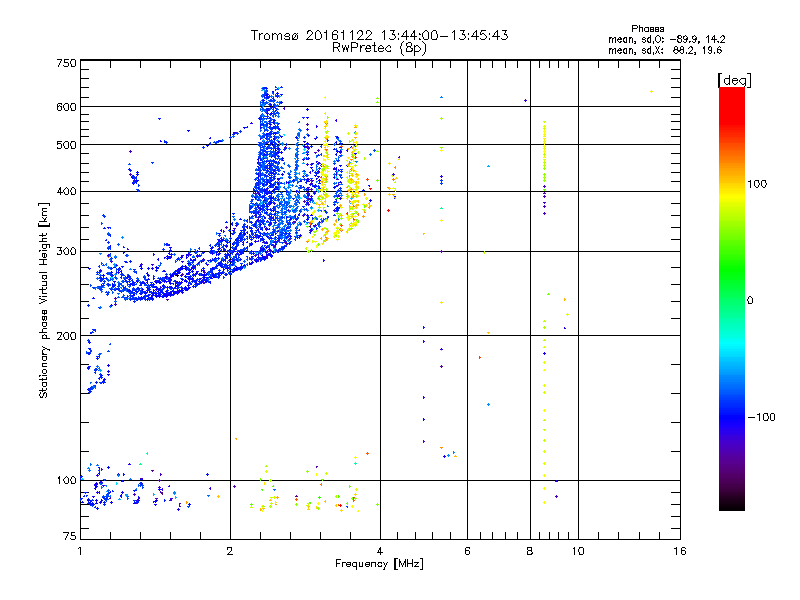Screen dimensions: 800x600
Task: Click the lone yellow data point near 16 MHz
Action: (652, 91)
